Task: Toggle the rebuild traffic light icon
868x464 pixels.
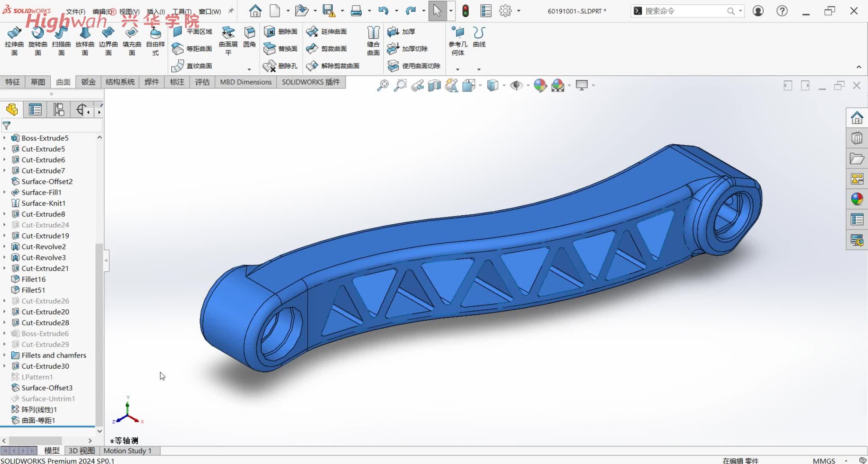Action: [465, 11]
